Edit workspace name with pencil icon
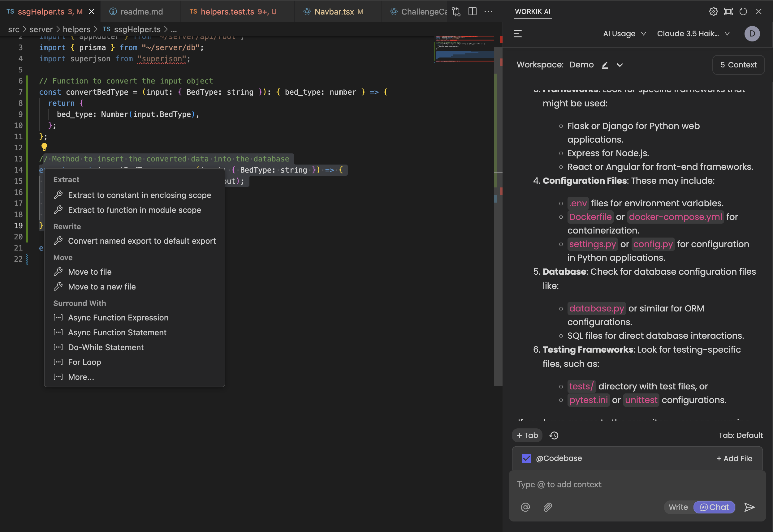Image resolution: width=773 pixels, height=532 pixels. [x=605, y=65]
